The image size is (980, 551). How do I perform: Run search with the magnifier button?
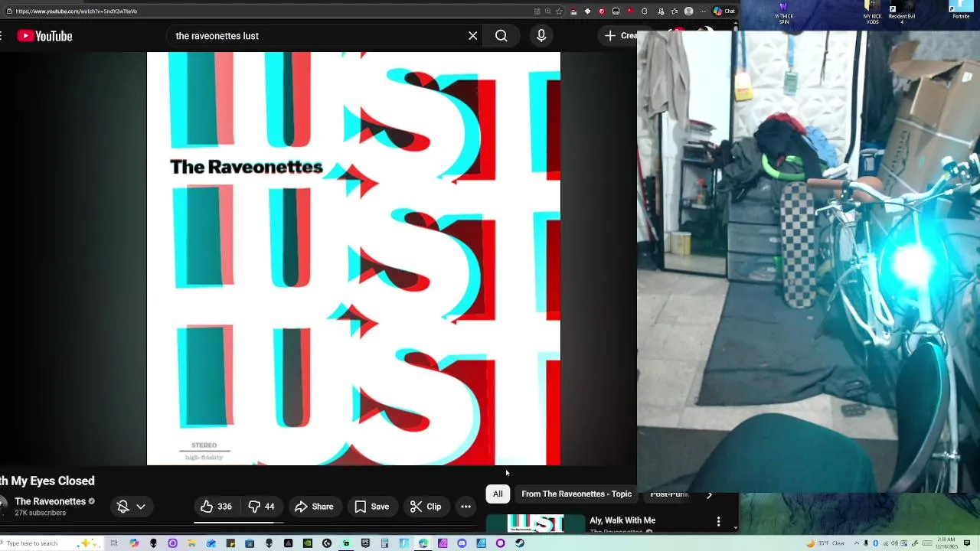501,36
